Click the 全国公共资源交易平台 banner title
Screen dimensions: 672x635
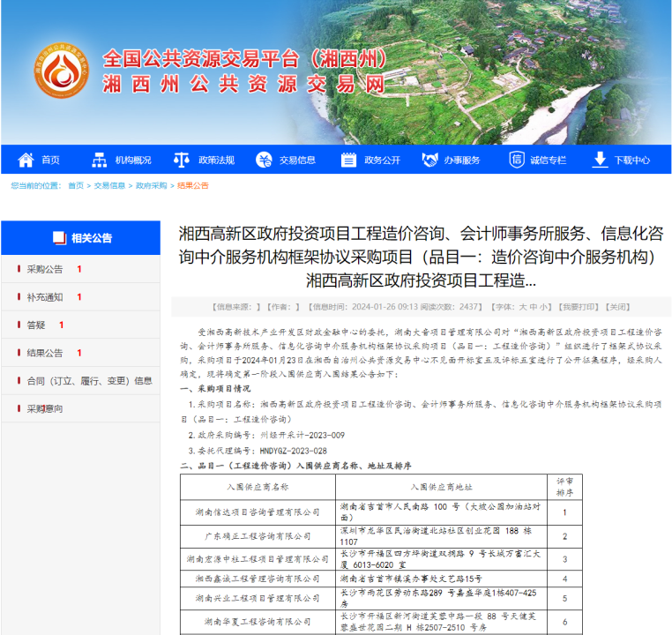coord(244,59)
